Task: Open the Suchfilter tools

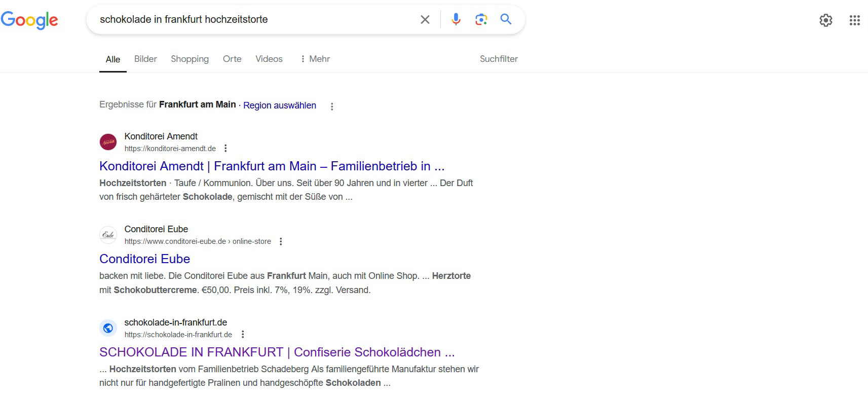Action: pos(499,59)
